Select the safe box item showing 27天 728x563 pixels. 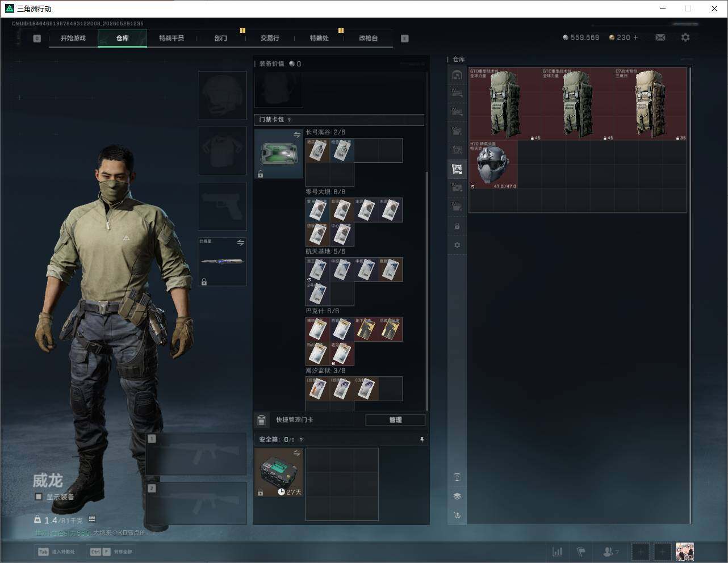(279, 472)
